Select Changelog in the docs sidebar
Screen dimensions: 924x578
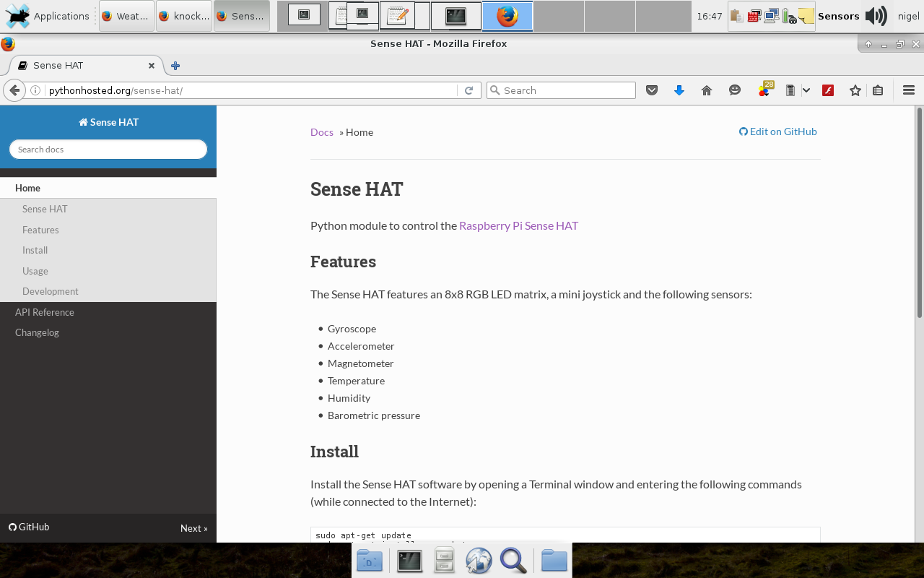[37, 332]
